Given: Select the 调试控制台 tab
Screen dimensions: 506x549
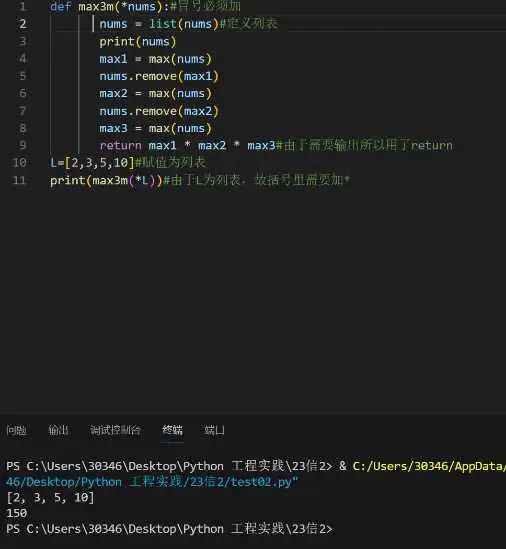Looking at the screenshot, I should point(115,430).
